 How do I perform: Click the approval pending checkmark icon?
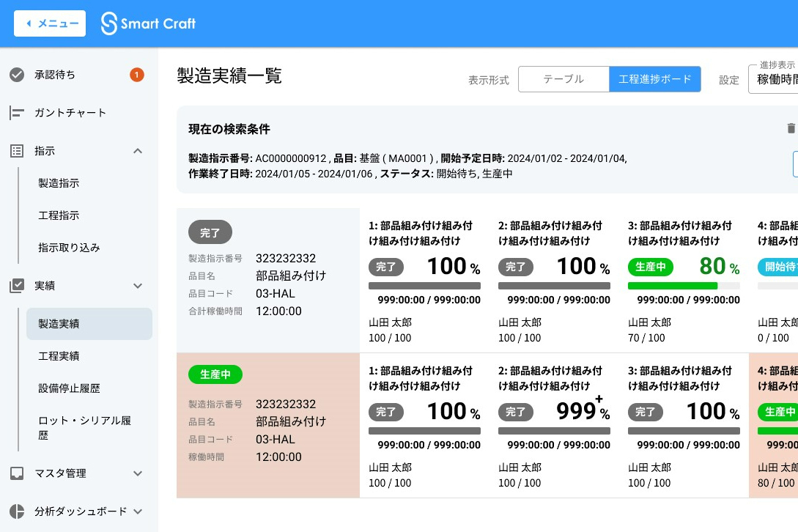tap(16, 75)
